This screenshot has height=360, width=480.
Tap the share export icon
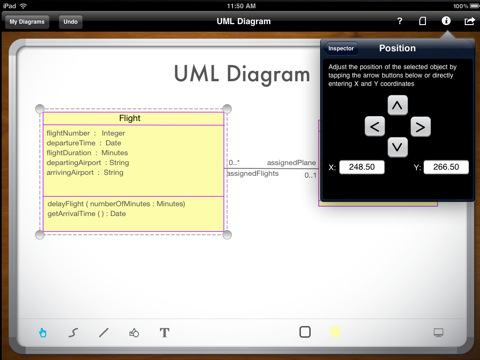(469, 21)
